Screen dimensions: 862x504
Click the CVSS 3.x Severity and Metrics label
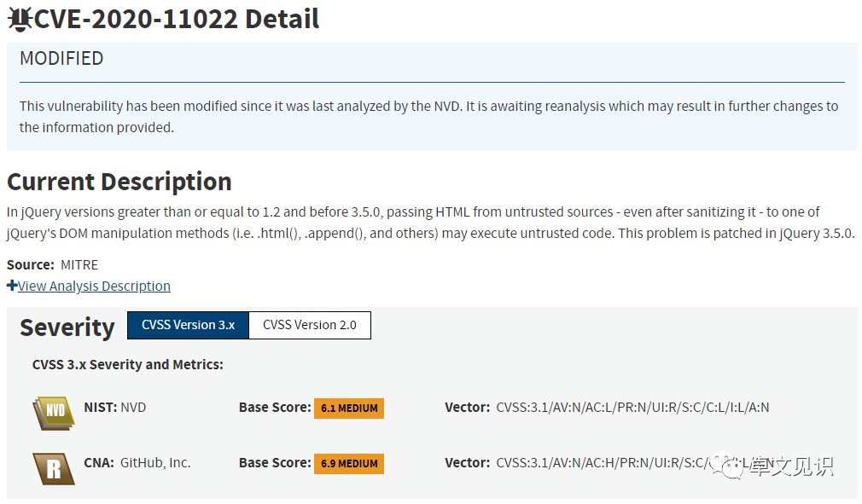pos(128,364)
